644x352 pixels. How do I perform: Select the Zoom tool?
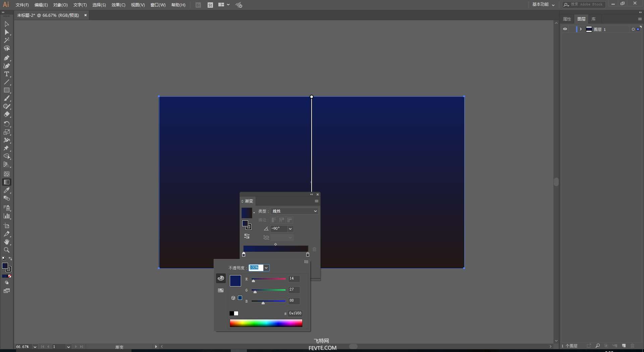[6, 250]
